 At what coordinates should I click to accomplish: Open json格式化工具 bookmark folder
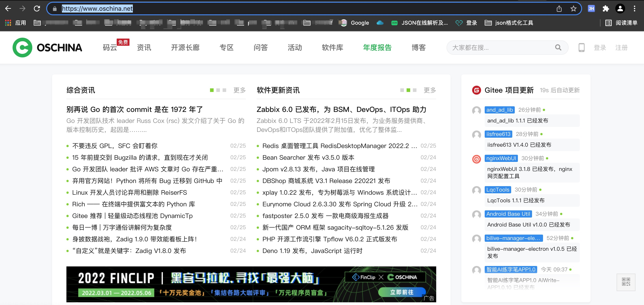tap(509, 23)
